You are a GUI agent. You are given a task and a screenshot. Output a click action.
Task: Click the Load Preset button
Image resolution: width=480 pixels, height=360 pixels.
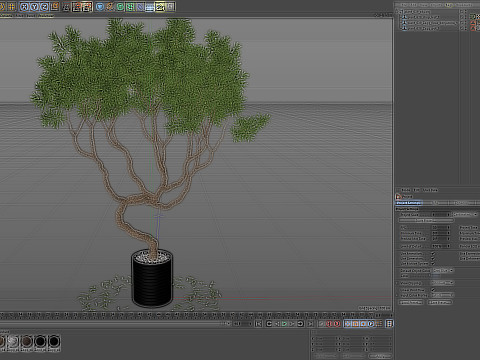click(411, 302)
